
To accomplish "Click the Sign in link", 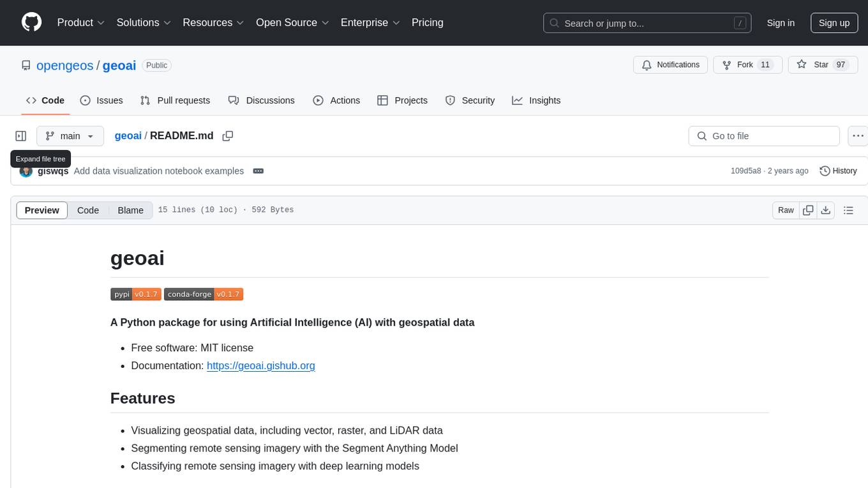I will click(x=781, y=22).
